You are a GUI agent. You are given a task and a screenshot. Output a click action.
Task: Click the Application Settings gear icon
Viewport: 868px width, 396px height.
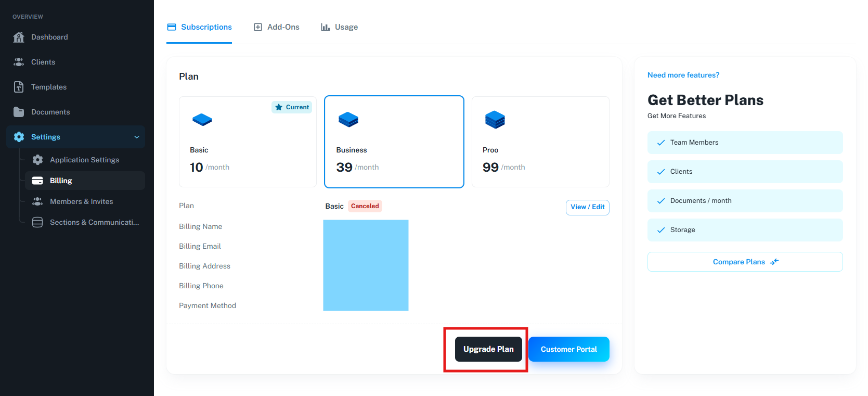[x=37, y=160]
